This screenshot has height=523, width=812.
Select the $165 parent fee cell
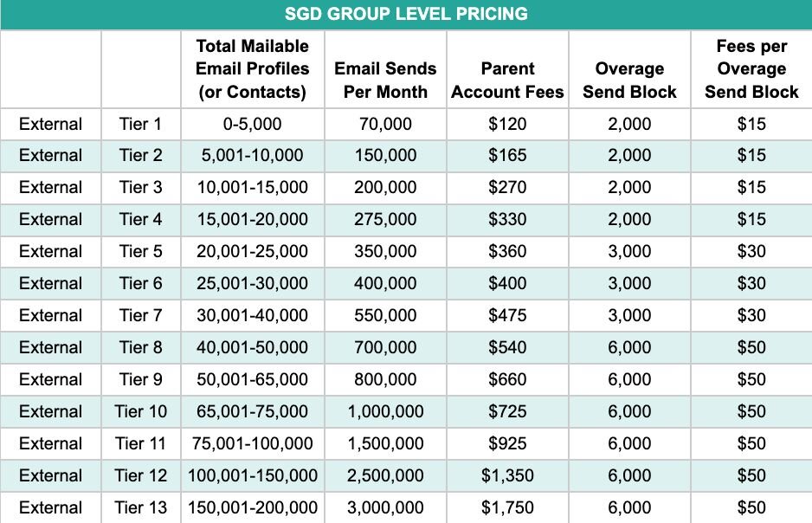click(x=507, y=156)
